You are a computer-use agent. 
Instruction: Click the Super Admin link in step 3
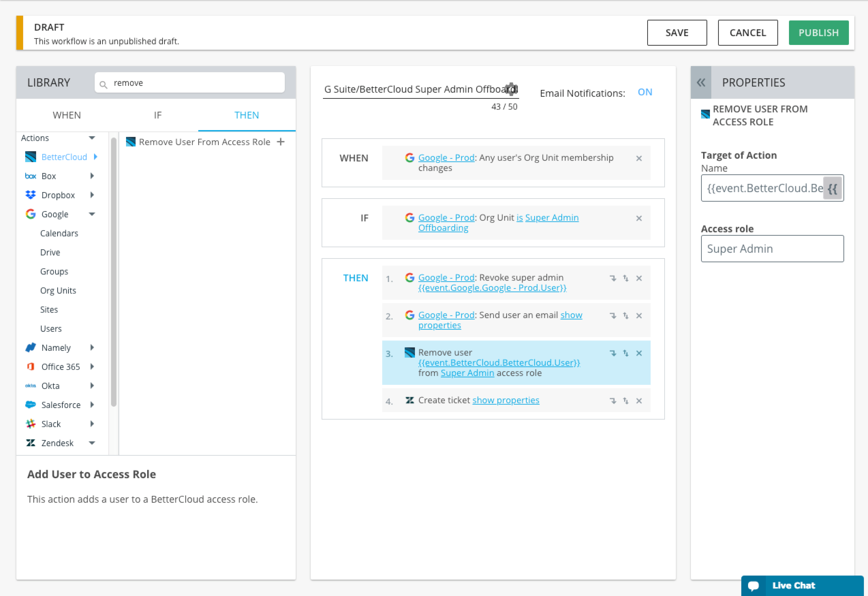(467, 373)
